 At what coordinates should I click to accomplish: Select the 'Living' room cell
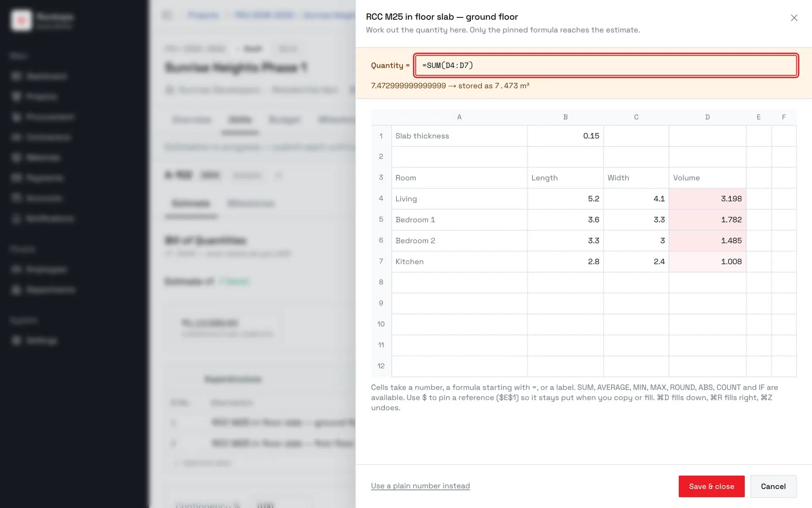[x=459, y=199]
